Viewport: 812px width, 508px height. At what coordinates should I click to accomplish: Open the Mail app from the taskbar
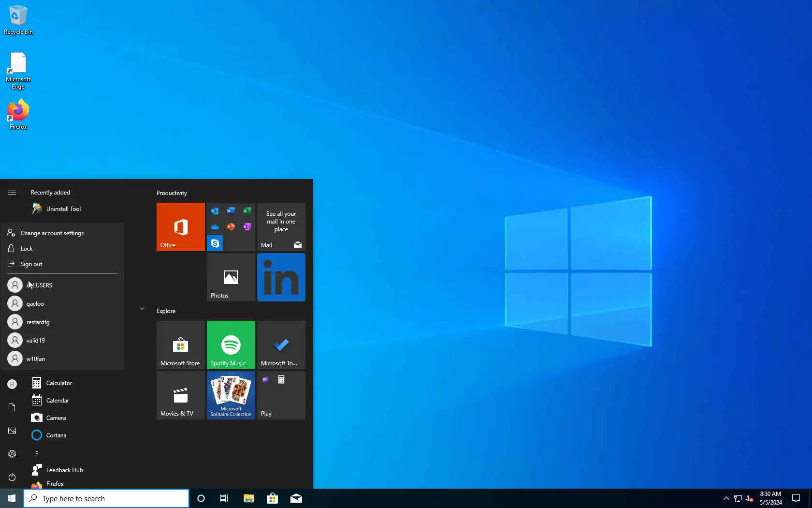(296, 498)
